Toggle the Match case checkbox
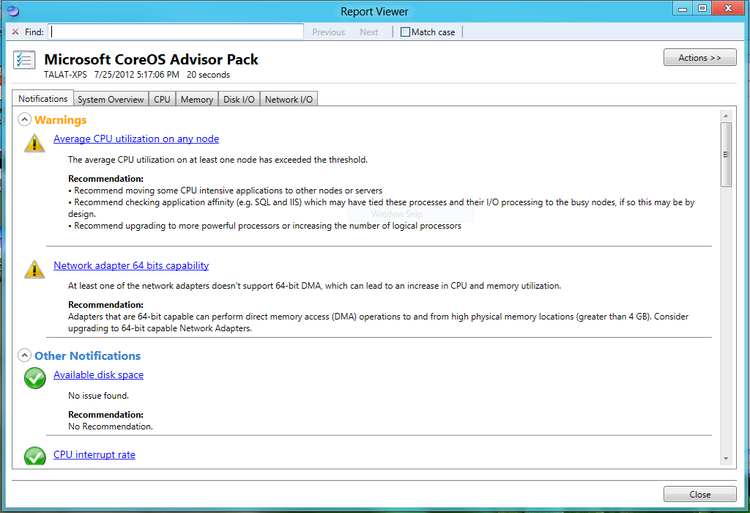The height and width of the screenshot is (513, 750). click(x=405, y=32)
